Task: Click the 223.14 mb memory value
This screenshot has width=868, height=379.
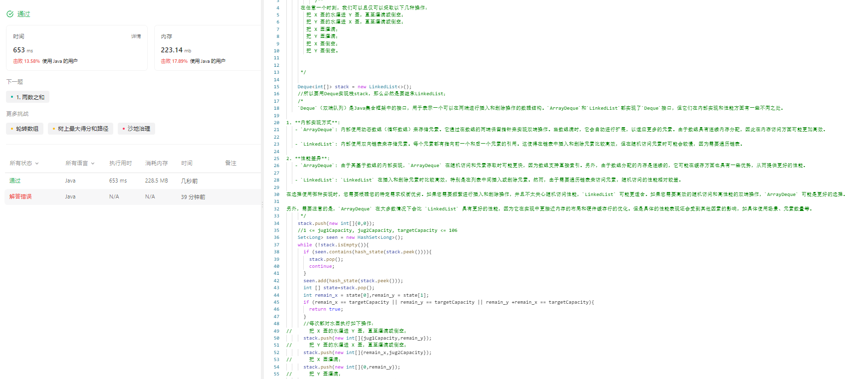Action: point(176,50)
